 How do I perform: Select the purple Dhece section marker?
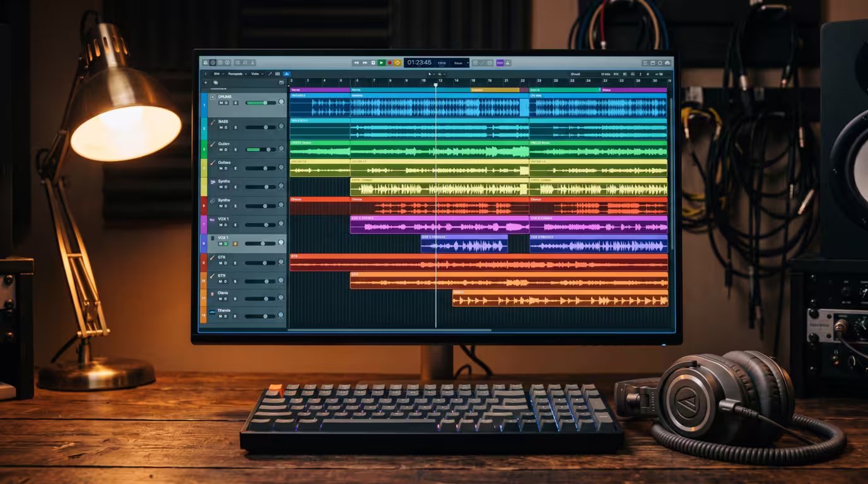(633, 90)
